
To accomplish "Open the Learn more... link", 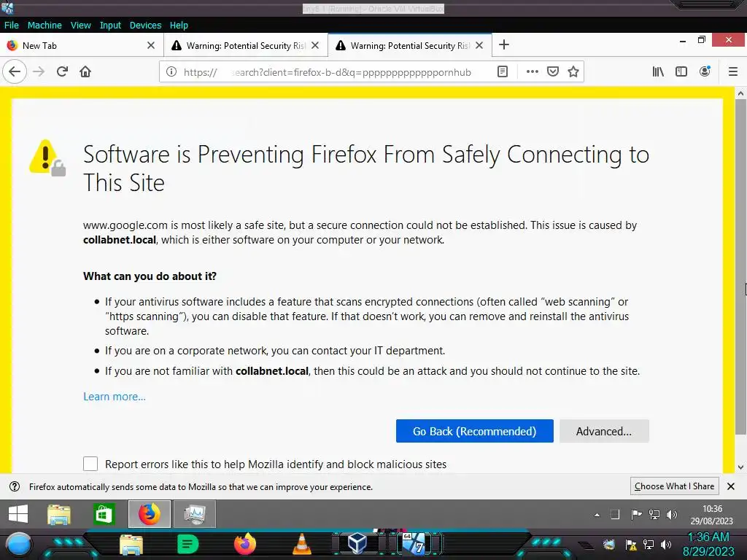I will 115,397.
